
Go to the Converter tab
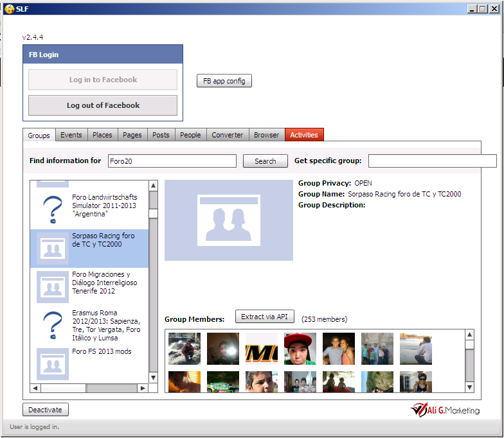click(x=228, y=135)
